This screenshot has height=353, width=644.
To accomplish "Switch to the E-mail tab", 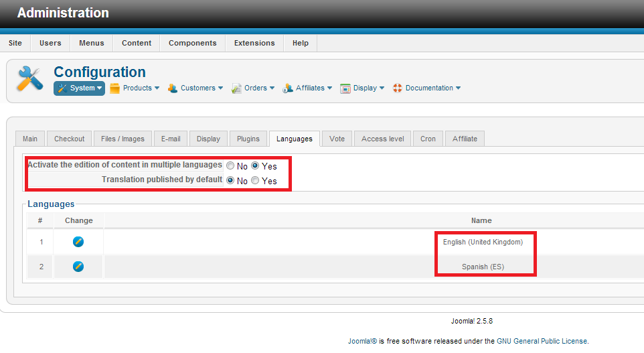I will pyautogui.click(x=171, y=139).
